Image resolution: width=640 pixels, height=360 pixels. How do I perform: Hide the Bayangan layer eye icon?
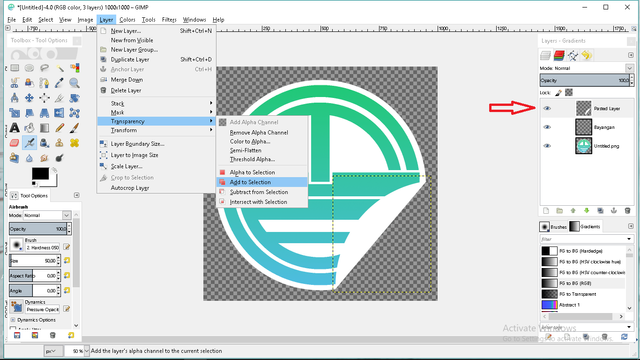[x=547, y=127]
